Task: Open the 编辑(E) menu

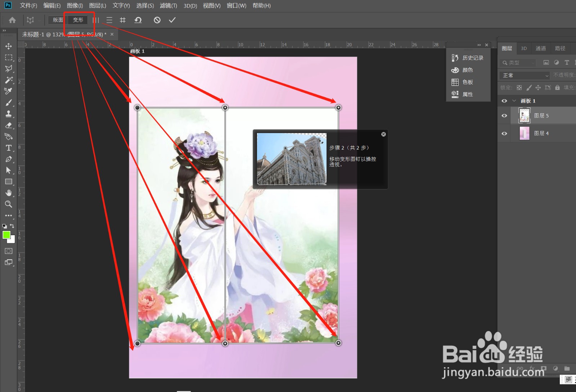Action: [52, 6]
